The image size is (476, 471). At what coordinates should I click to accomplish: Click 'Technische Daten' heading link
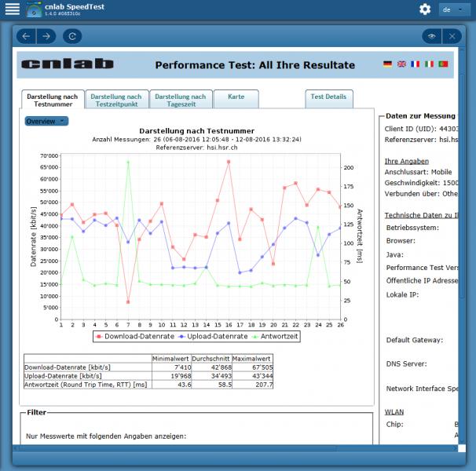(x=421, y=215)
